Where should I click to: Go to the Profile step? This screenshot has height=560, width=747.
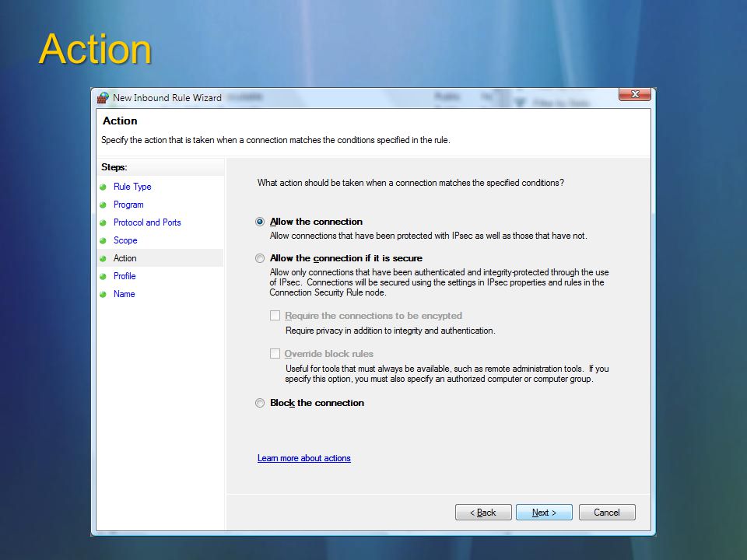[x=124, y=276]
